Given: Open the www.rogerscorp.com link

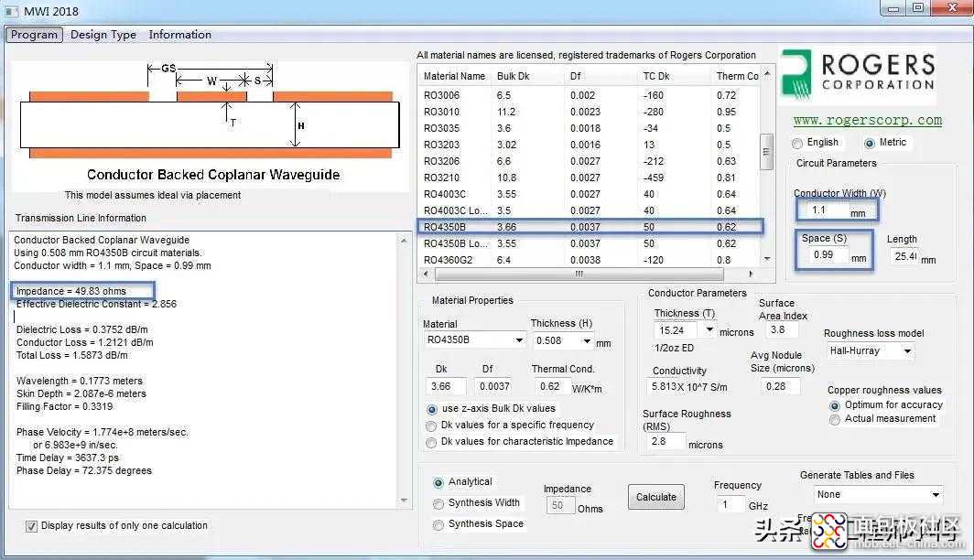Looking at the screenshot, I should pyautogui.click(x=867, y=120).
